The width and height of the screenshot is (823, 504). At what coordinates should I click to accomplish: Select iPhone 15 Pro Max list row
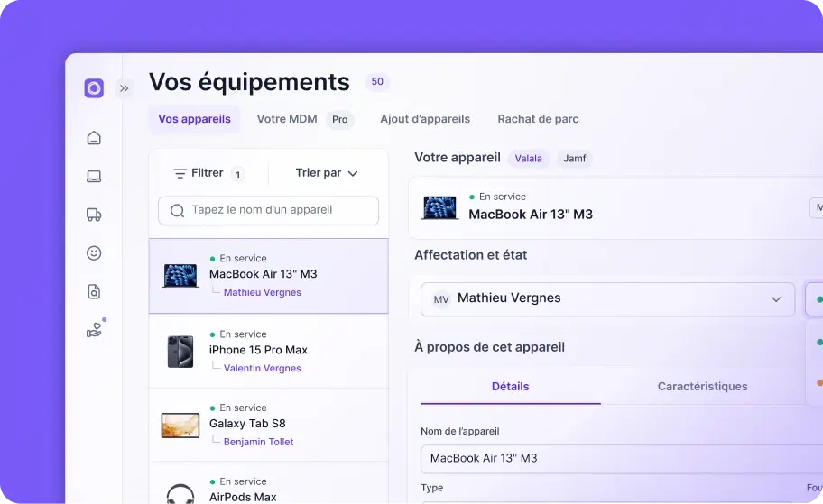[268, 351]
